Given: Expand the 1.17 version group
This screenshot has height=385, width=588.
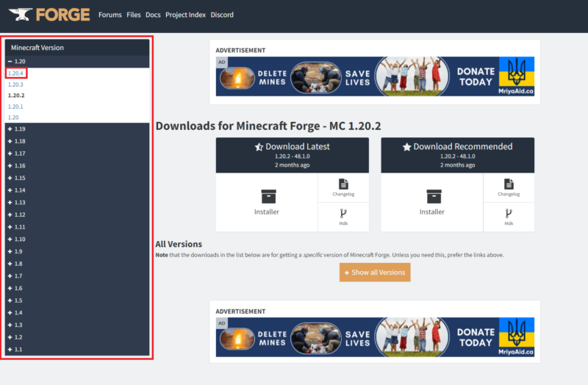Looking at the screenshot, I should [77, 154].
